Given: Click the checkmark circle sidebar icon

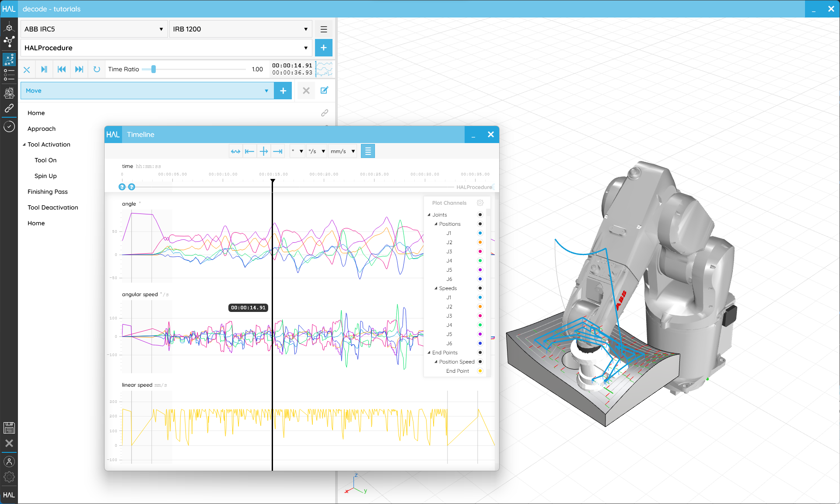Looking at the screenshot, I should [x=9, y=126].
